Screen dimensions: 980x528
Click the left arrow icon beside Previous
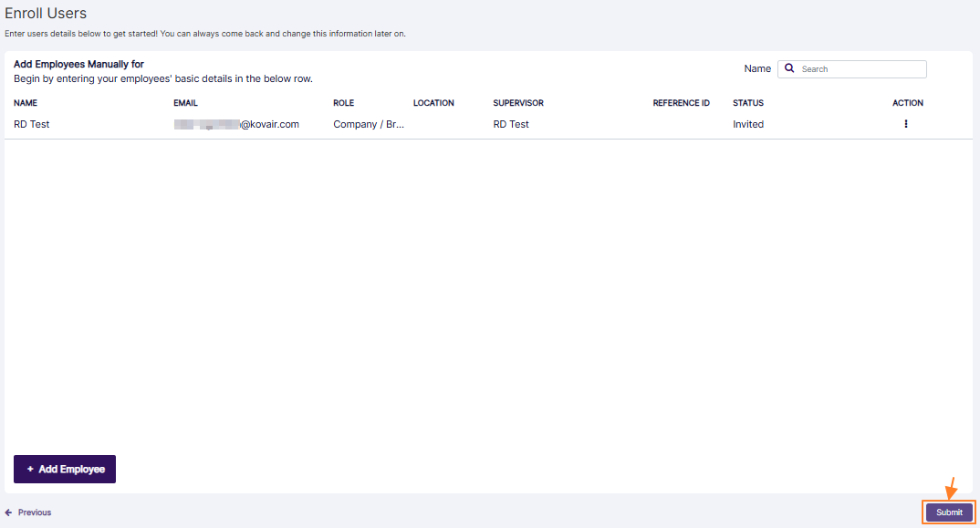(9, 512)
